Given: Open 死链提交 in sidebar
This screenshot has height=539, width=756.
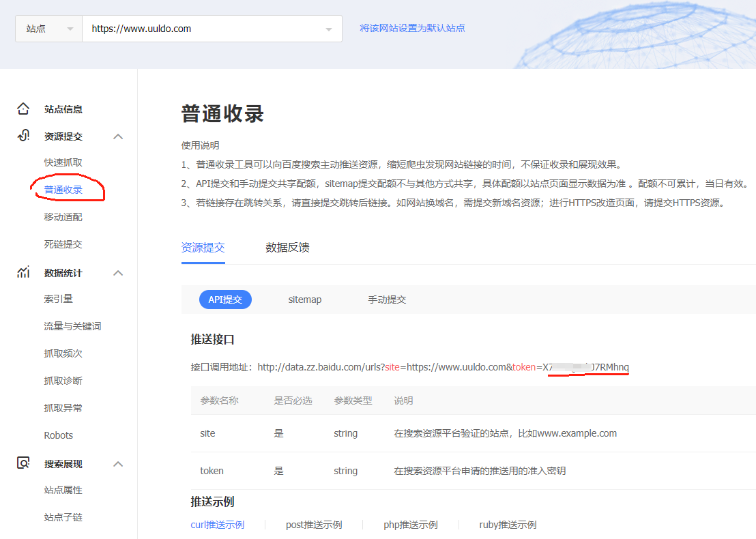Looking at the screenshot, I should tap(63, 244).
